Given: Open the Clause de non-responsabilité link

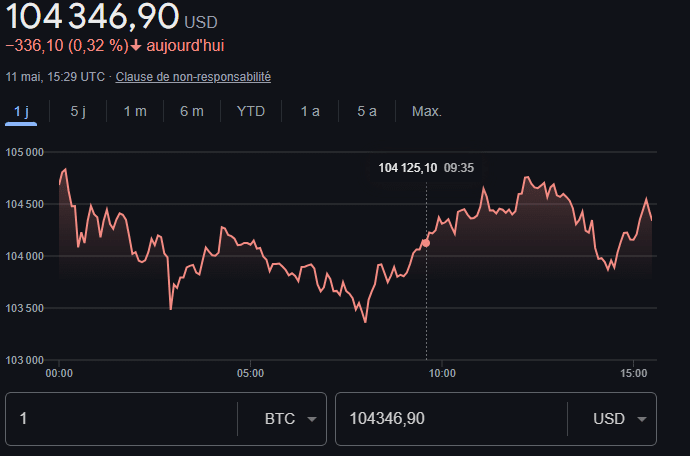Looking at the screenshot, I should tap(193, 77).
